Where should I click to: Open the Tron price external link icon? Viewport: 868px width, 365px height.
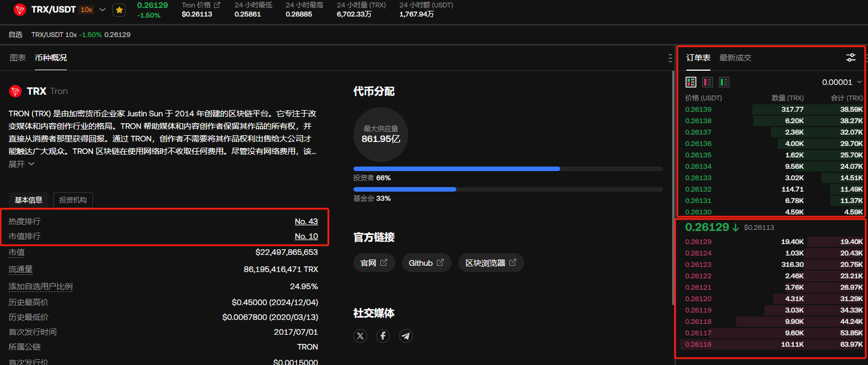(217, 5)
